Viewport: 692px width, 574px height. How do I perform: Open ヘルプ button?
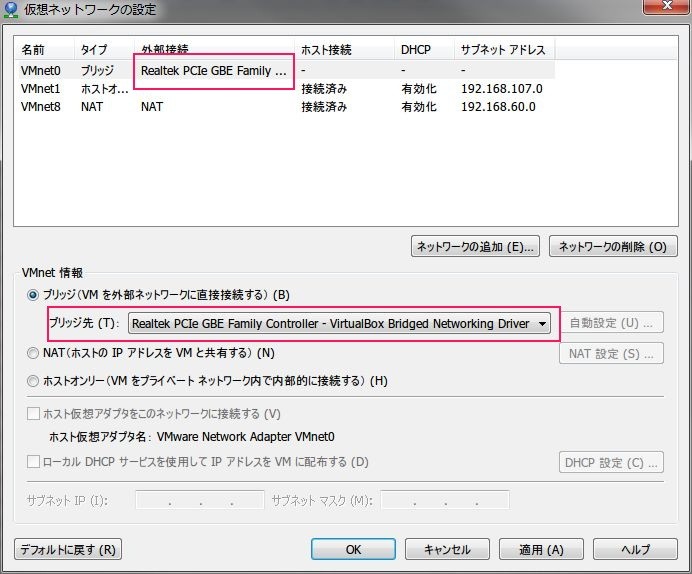(x=635, y=549)
